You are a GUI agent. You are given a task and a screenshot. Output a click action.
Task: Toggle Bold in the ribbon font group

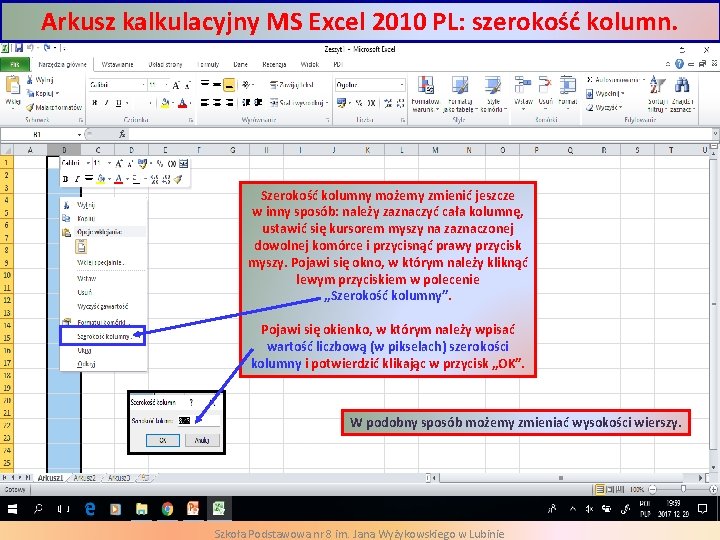click(x=95, y=102)
